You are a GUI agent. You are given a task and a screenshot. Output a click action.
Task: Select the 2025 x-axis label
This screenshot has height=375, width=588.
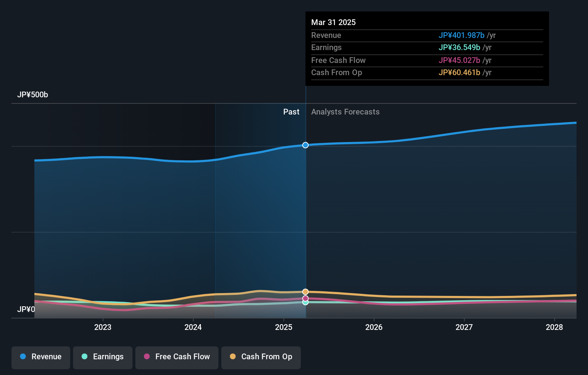pos(284,327)
